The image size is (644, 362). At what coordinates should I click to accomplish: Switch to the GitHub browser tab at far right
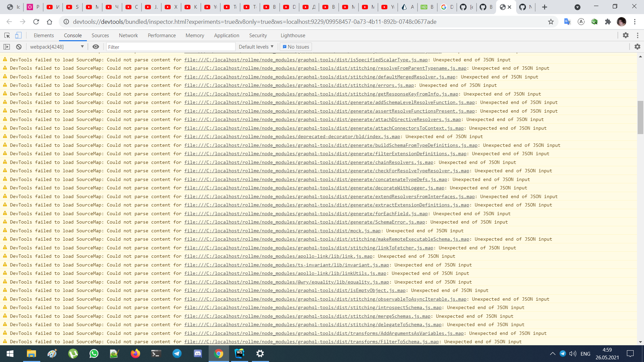[526, 7]
